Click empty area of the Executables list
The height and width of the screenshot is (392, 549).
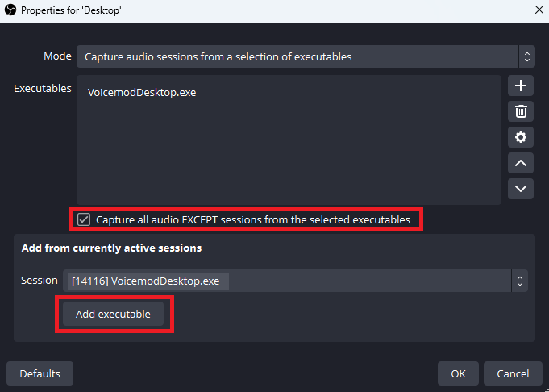[x=289, y=154]
